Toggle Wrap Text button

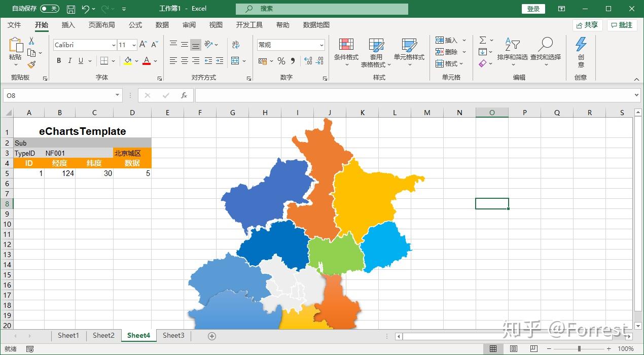click(x=235, y=45)
